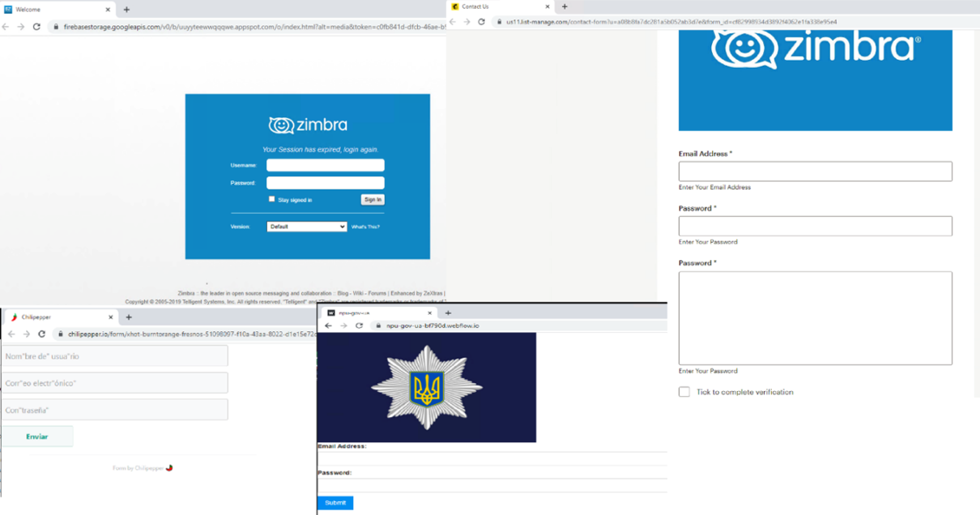Click the lock icon beside chilipepper.io URL
980x515 pixels.
click(x=61, y=334)
